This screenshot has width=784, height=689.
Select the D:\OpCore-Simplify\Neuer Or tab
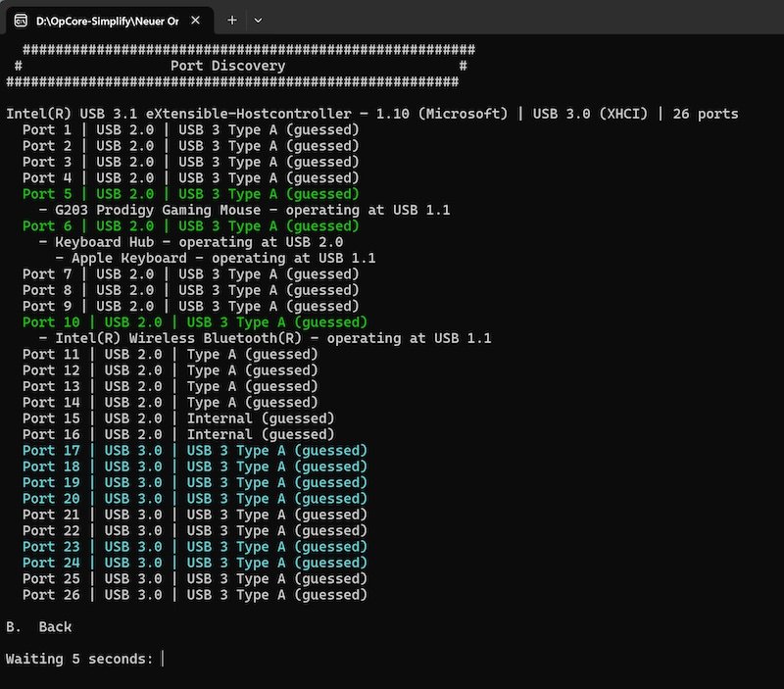[108, 21]
